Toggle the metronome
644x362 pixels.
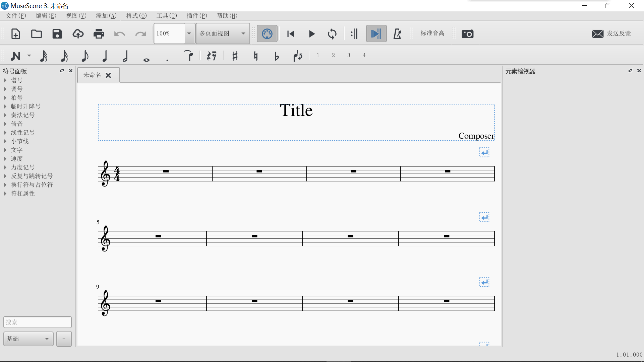pos(397,34)
